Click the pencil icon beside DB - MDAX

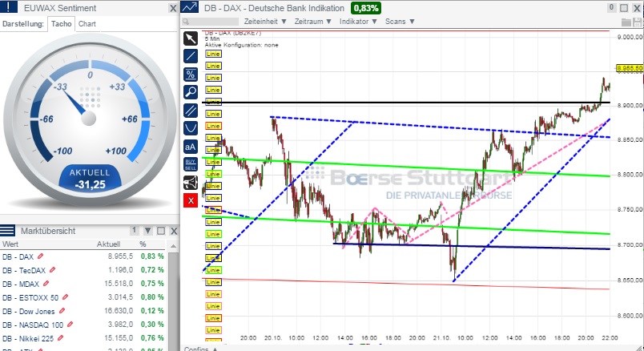46,284
